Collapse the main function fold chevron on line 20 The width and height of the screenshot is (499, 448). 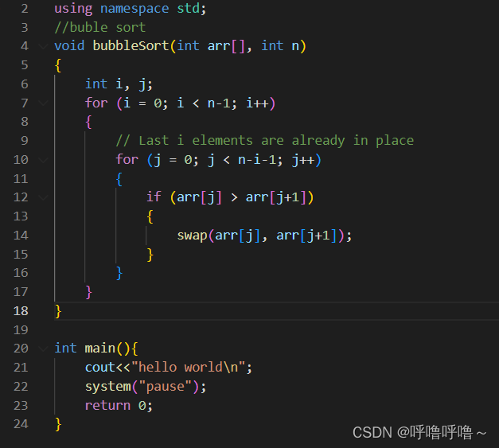pyautogui.click(x=43, y=349)
